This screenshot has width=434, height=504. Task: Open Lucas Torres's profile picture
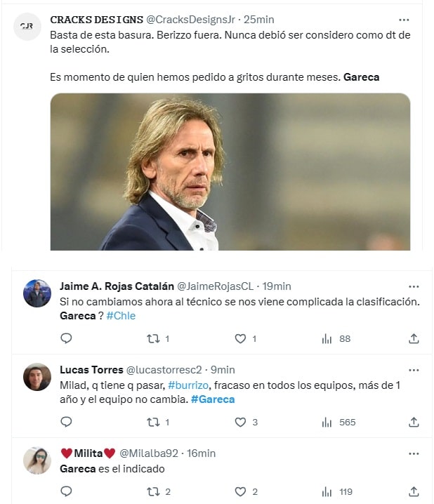[x=37, y=377]
